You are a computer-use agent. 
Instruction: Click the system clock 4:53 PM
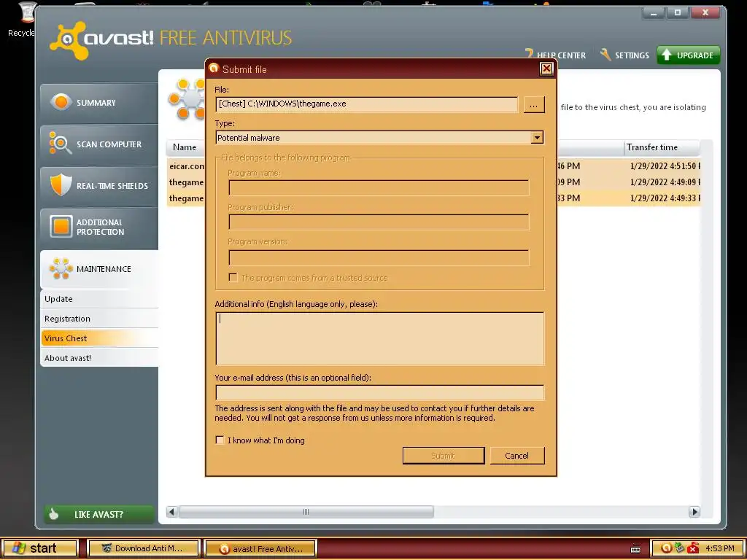pos(720,548)
